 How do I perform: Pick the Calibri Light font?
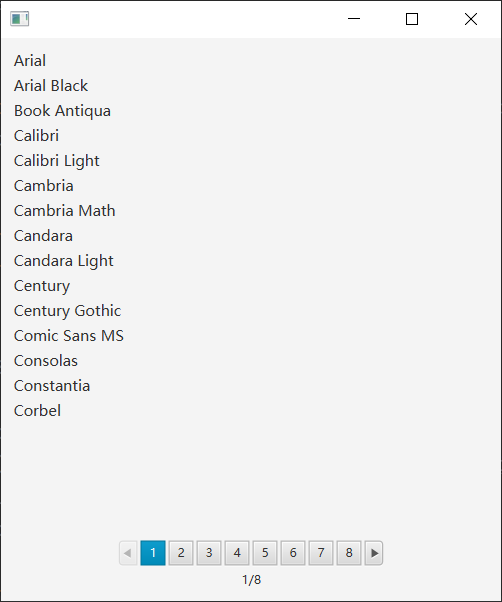click(56, 161)
